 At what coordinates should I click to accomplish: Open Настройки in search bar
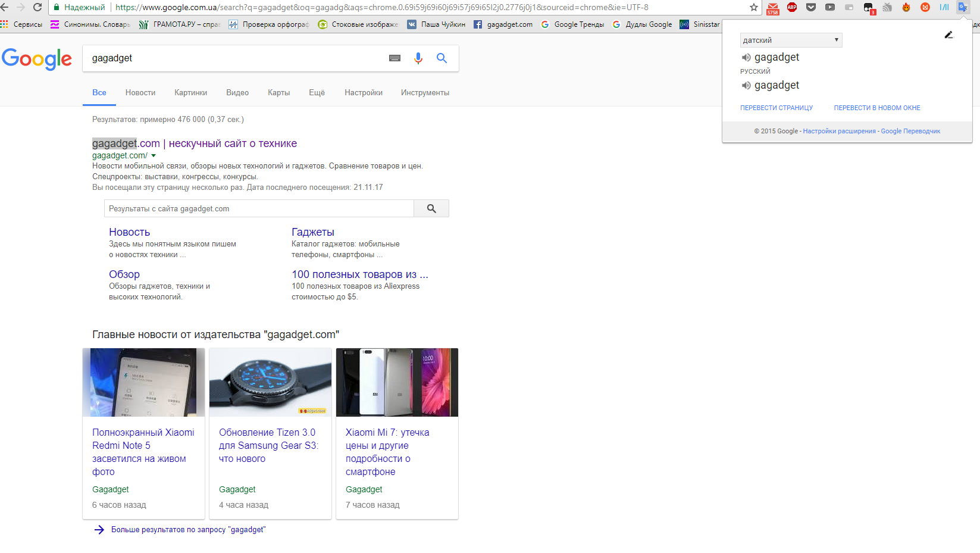tap(364, 92)
